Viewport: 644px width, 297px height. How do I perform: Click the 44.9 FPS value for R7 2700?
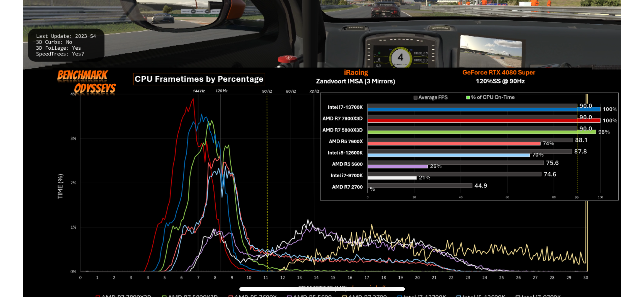[x=480, y=186]
